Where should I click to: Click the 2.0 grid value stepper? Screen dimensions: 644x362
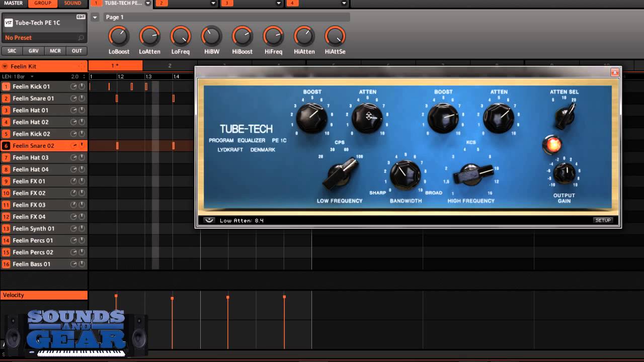[x=78, y=76]
